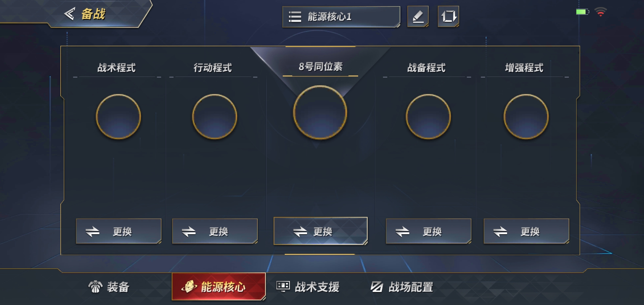Tap the back arrow beside 备战
Screen dimensions: 644x305
tap(69, 14)
